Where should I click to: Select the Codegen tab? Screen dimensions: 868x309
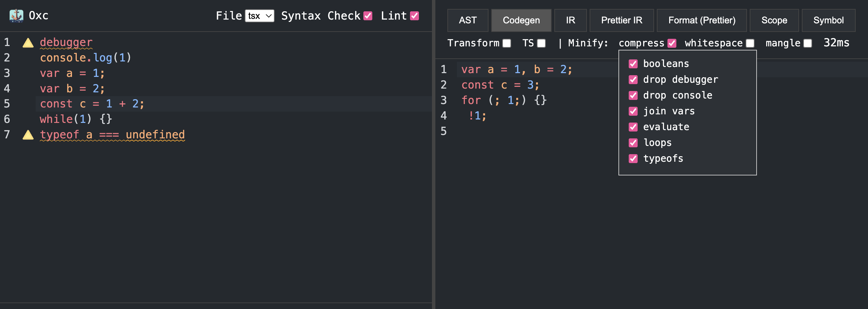521,20
